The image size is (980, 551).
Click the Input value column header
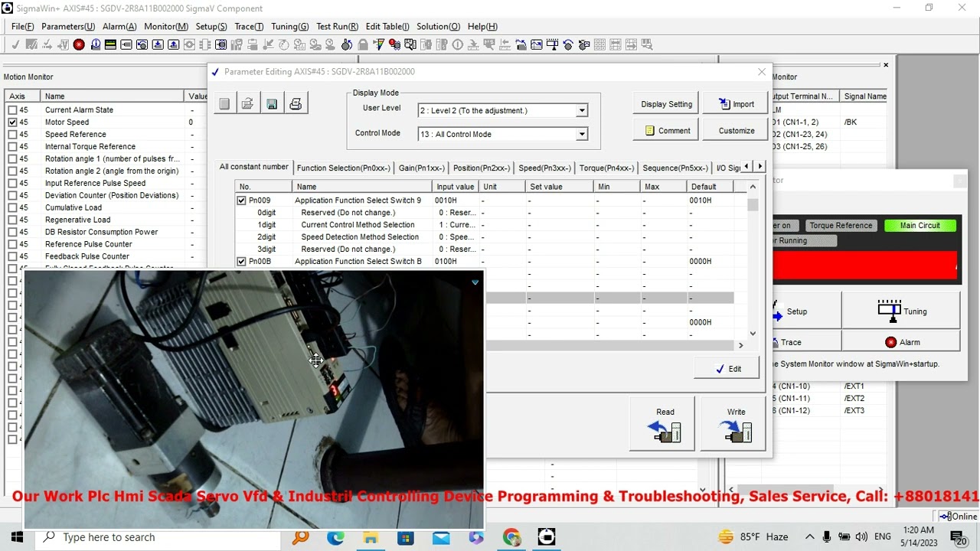[x=455, y=187]
